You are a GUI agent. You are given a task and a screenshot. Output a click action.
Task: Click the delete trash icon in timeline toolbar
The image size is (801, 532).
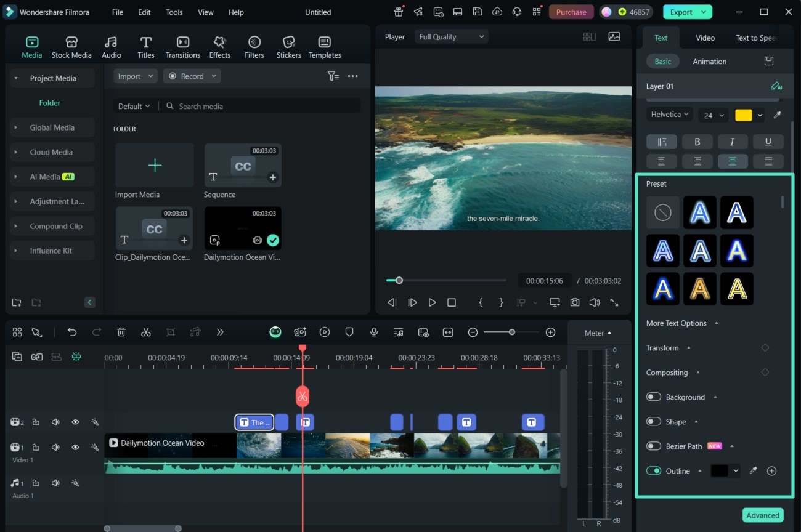point(121,332)
